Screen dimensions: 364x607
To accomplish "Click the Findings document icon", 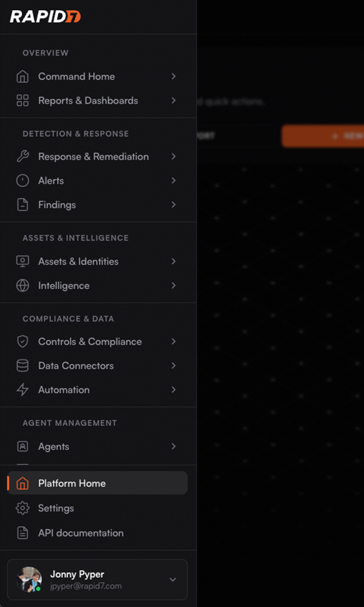I will click(22, 205).
